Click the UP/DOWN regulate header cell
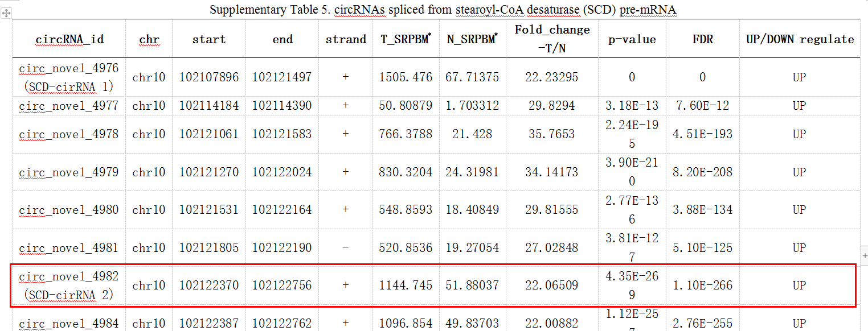The width and height of the screenshot is (868, 331). (799, 39)
